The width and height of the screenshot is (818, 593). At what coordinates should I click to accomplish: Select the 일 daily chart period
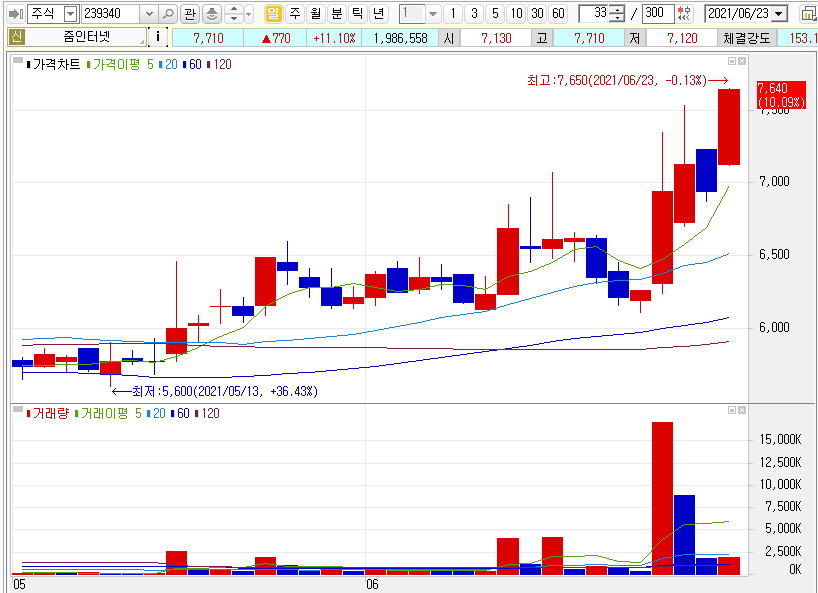click(x=273, y=14)
